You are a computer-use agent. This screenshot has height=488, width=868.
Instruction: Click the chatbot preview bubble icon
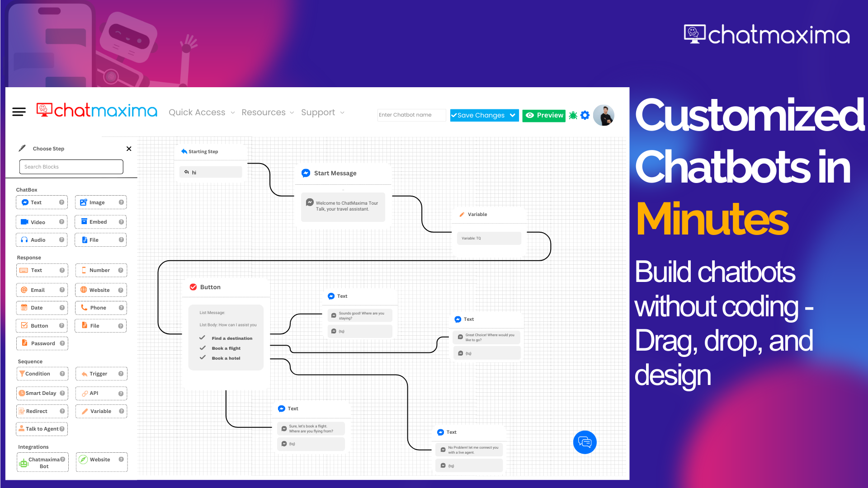[x=585, y=442]
